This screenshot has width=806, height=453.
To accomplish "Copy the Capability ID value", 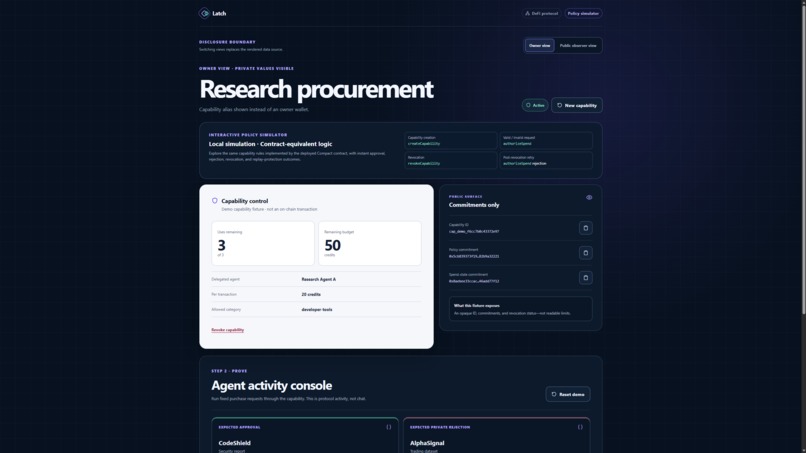I will 585,228.
